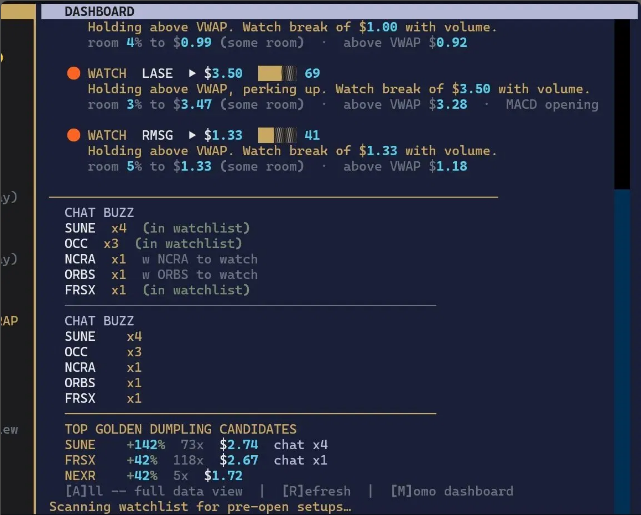Image resolution: width=641 pixels, height=515 pixels.
Task: Click 'above VWAP $0.92' text
Action: [x=405, y=43]
